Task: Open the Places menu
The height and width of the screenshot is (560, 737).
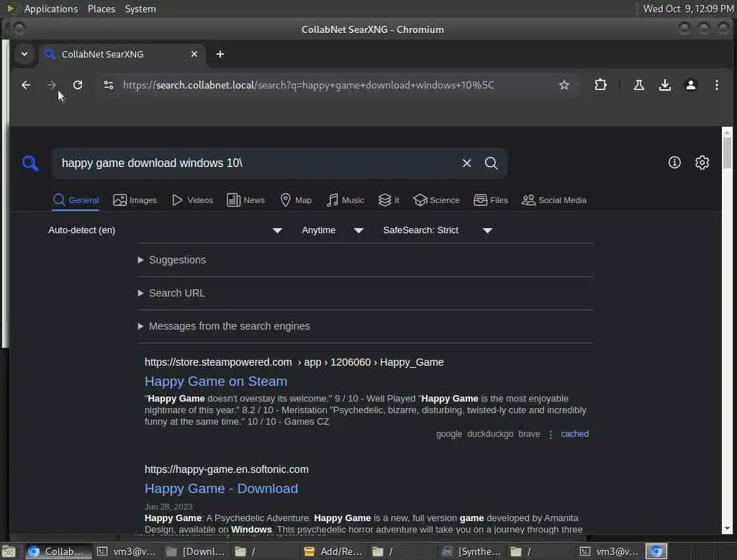Action: [x=101, y=9]
